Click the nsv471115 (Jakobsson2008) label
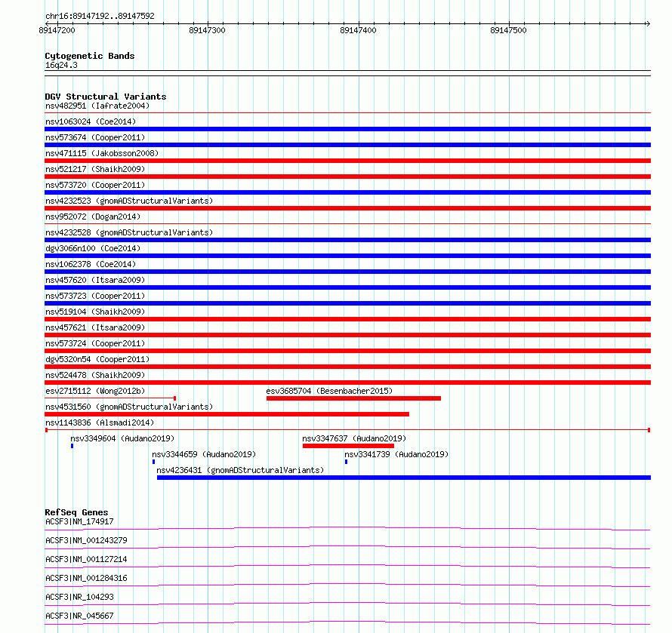Viewport: 672px width, 633px height. click(x=102, y=153)
